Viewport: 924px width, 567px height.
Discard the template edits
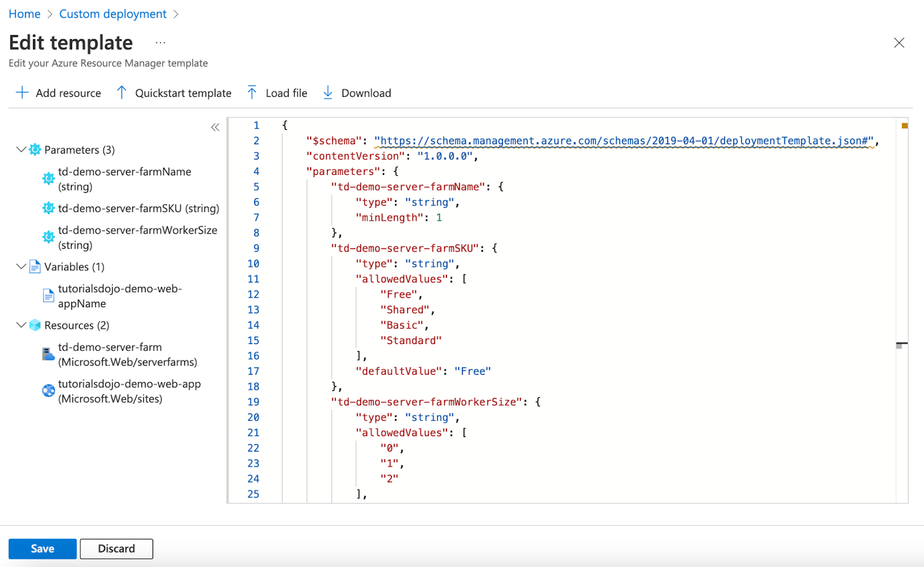click(x=116, y=549)
